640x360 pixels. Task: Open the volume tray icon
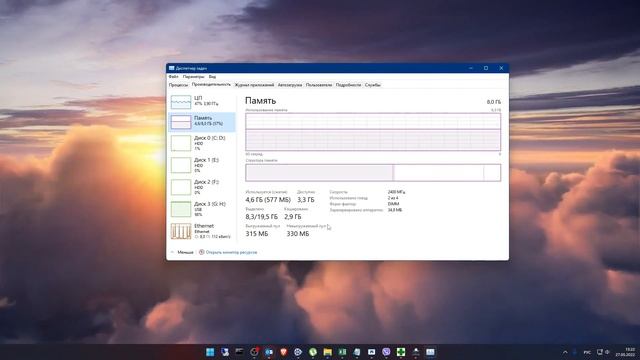pyautogui.click(x=607, y=352)
